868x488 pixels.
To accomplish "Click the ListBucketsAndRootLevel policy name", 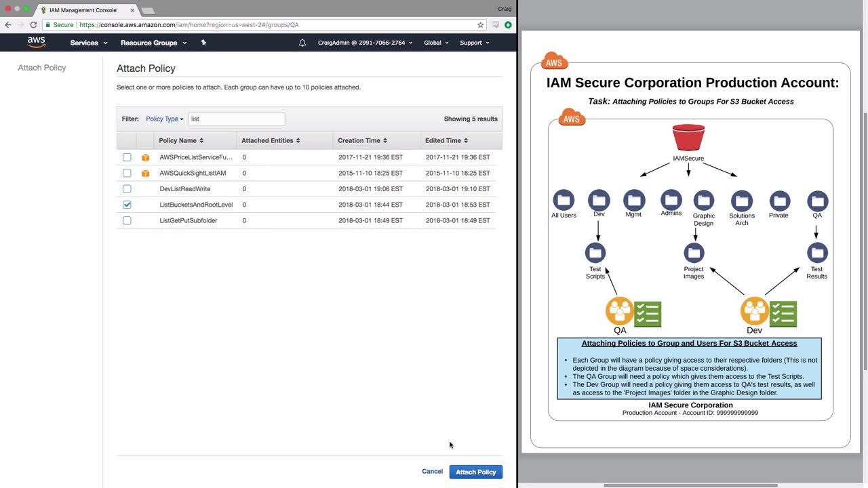I will tap(196, 205).
